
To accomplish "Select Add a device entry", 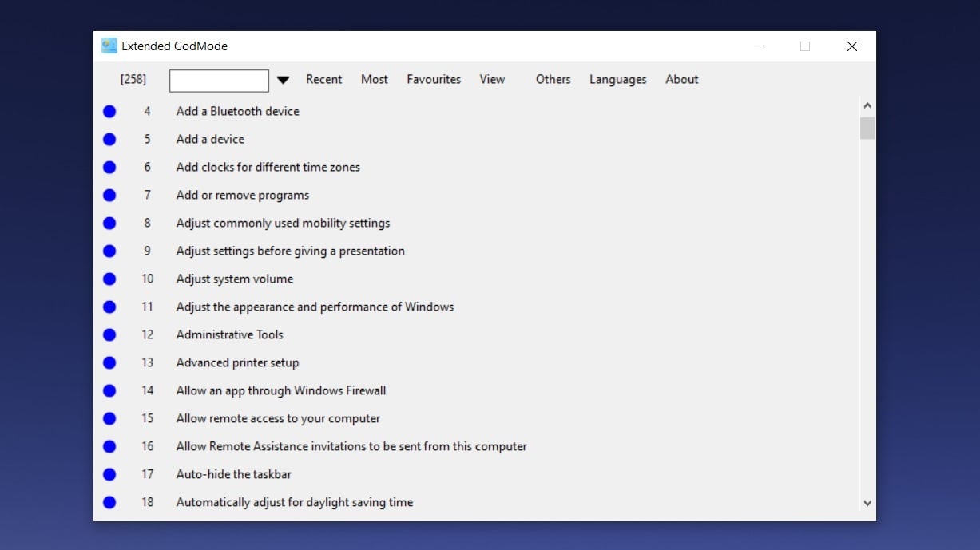I will tap(210, 139).
